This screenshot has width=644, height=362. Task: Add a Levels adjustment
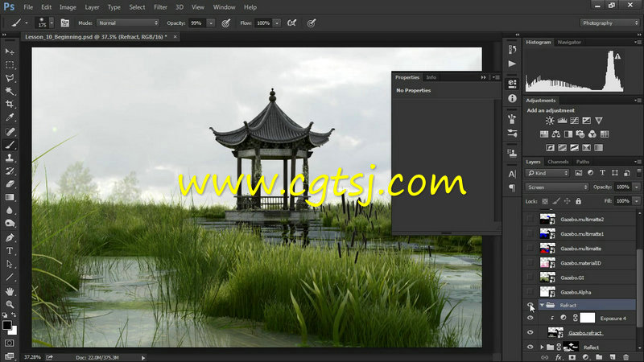pos(562,121)
